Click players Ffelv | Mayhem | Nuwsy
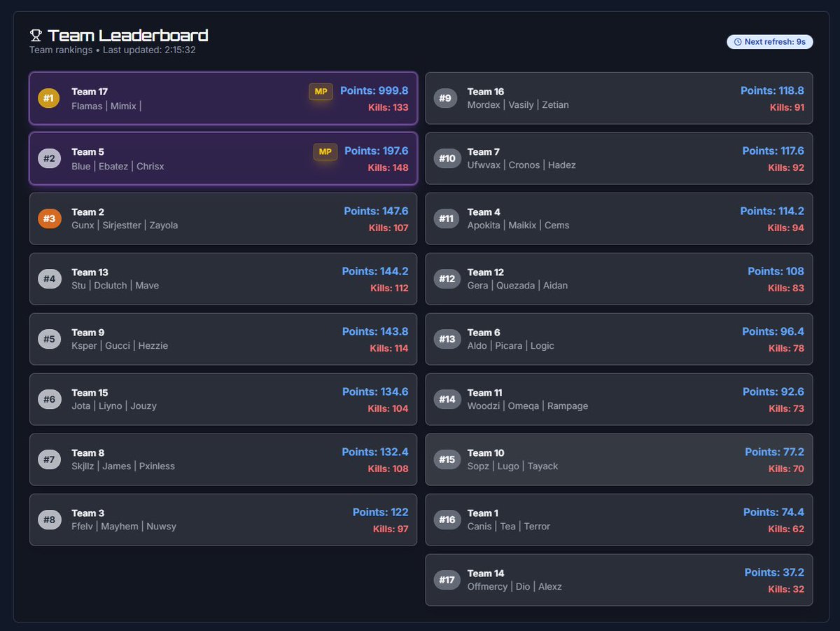 [x=124, y=527]
